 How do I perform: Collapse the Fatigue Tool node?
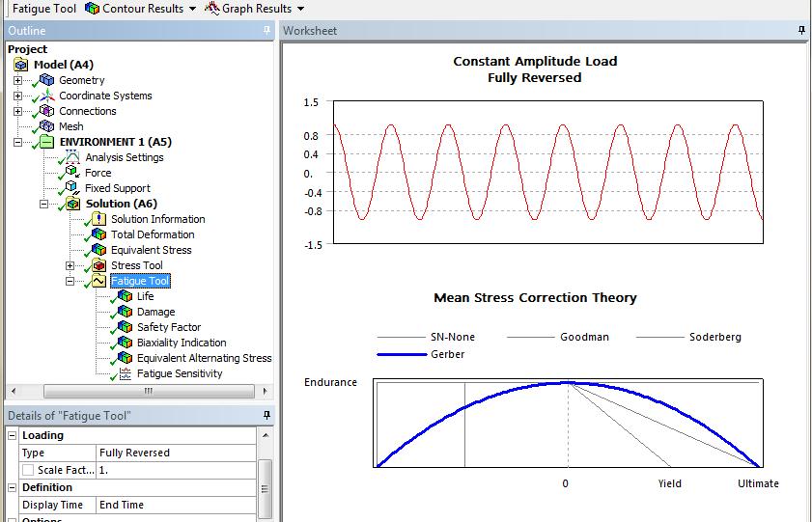point(70,281)
